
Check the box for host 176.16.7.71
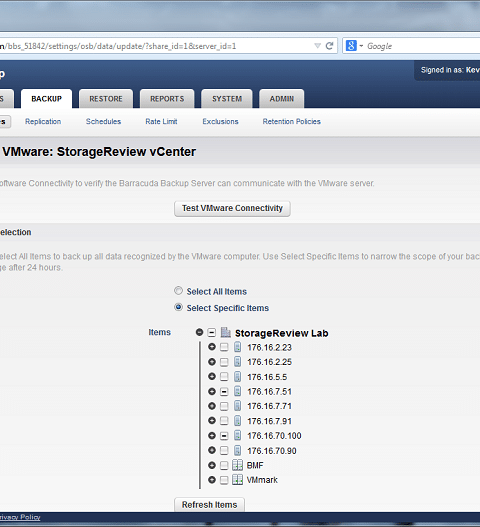[x=224, y=406]
